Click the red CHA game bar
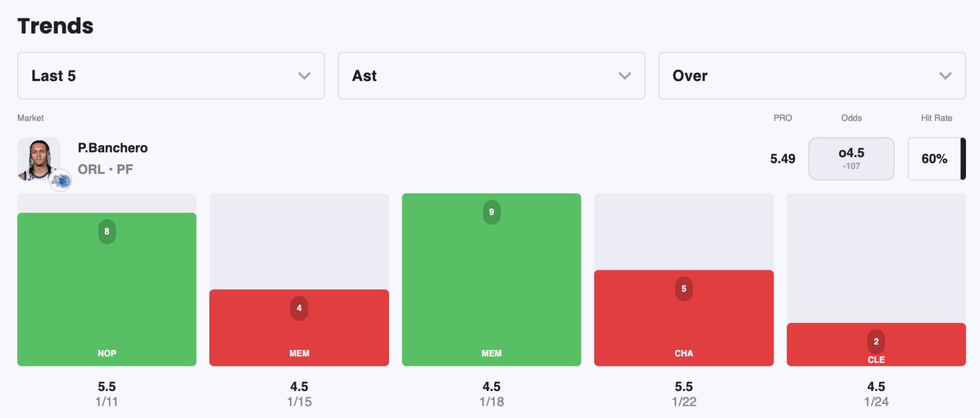The image size is (980, 418). [684, 325]
